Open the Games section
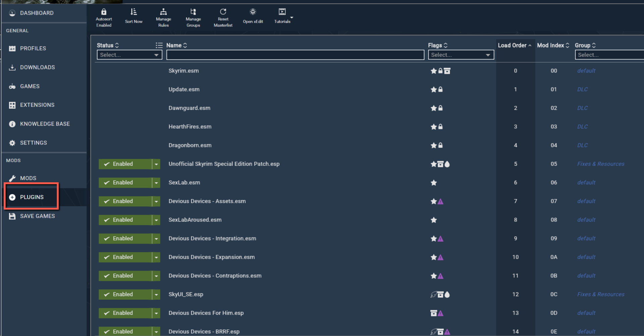The image size is (644, 336). 30,86
